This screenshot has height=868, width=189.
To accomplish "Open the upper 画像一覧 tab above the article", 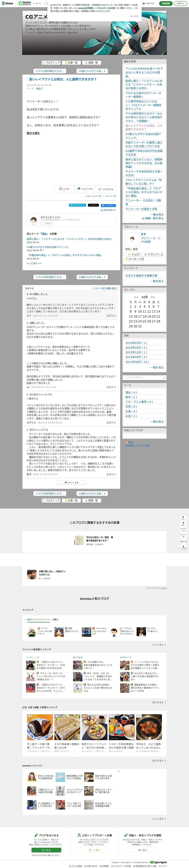I will click(x=91, y=63).
